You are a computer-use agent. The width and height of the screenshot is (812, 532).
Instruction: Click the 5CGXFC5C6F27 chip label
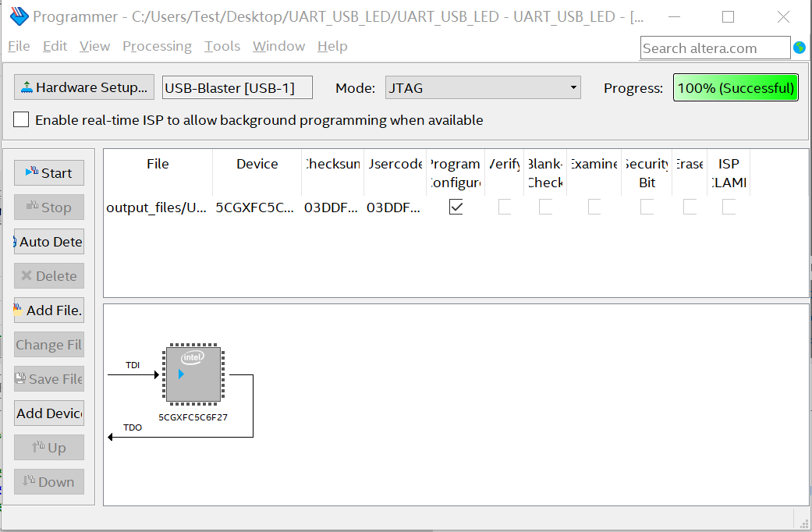tap(193, 417)
